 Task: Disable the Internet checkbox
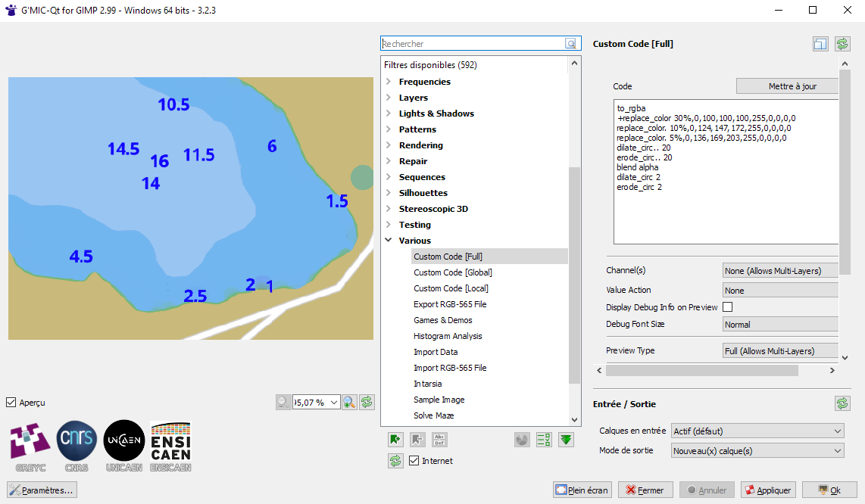click(414, 461)
